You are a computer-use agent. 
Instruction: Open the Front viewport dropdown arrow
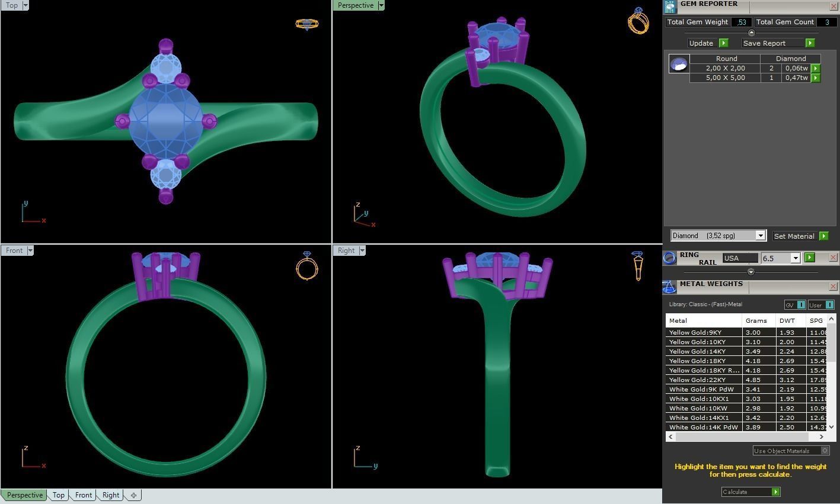coord(30,251)
